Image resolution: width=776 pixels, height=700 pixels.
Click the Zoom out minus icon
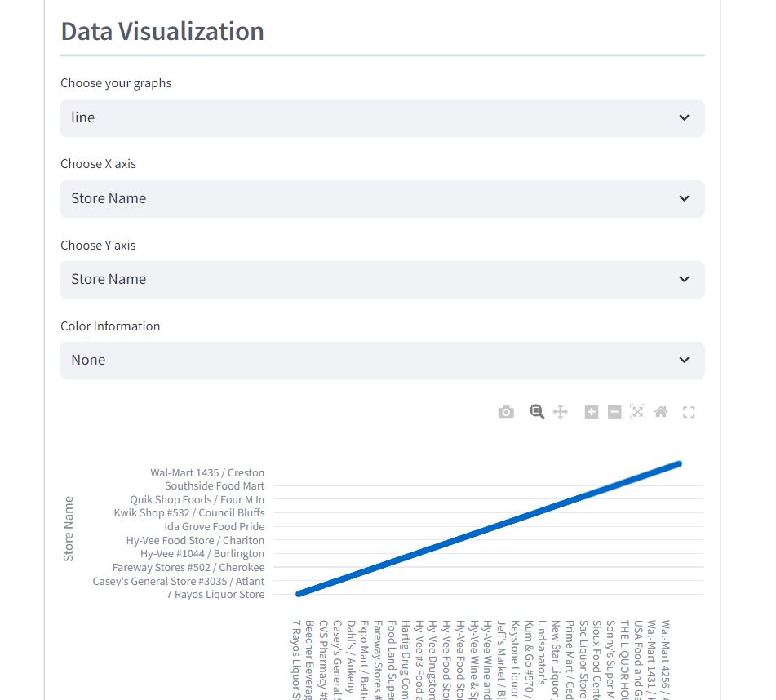614,411
